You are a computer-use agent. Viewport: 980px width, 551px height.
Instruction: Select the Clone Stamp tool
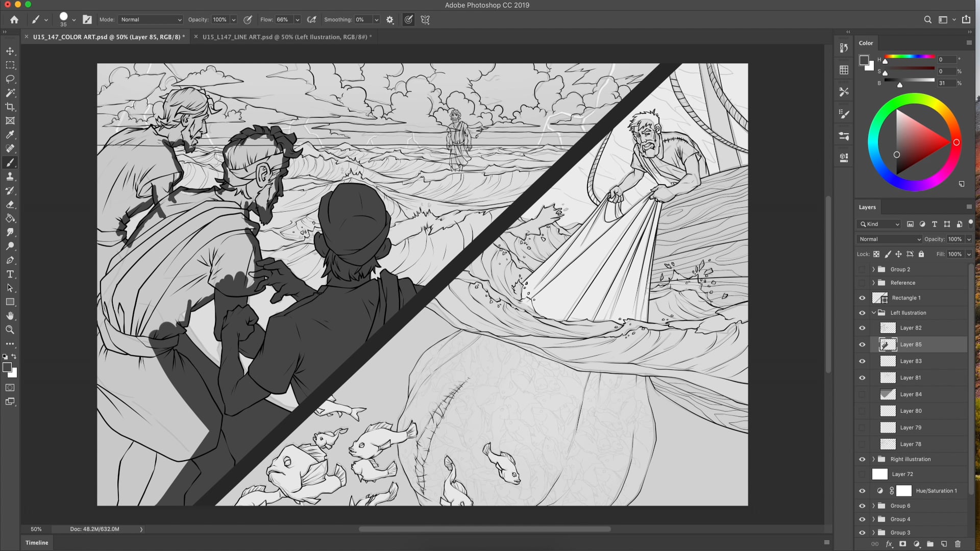point(10,177)
